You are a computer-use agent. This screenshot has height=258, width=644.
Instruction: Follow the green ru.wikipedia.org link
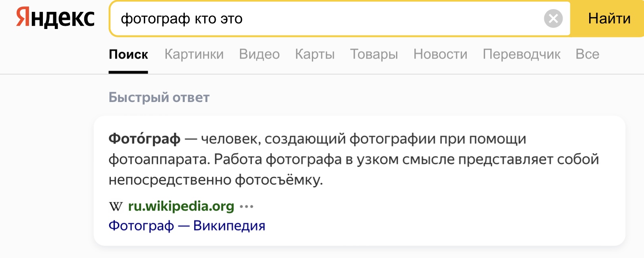coord(181,206)
